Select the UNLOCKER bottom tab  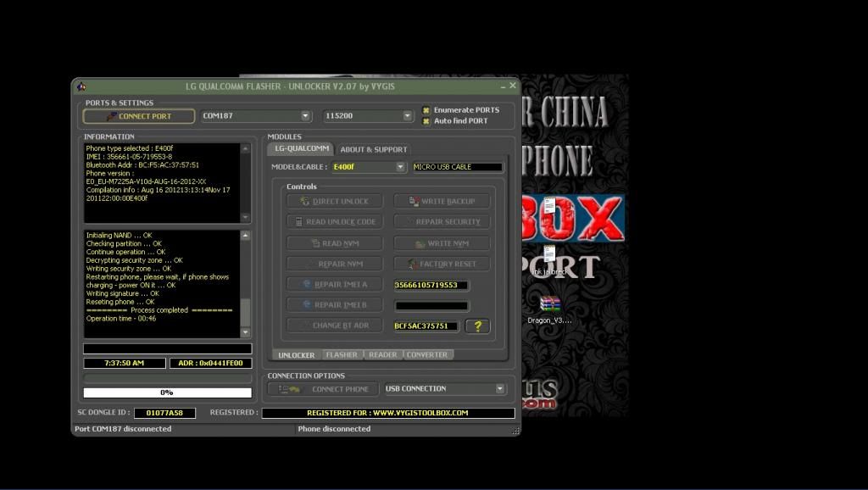[296, 355]
